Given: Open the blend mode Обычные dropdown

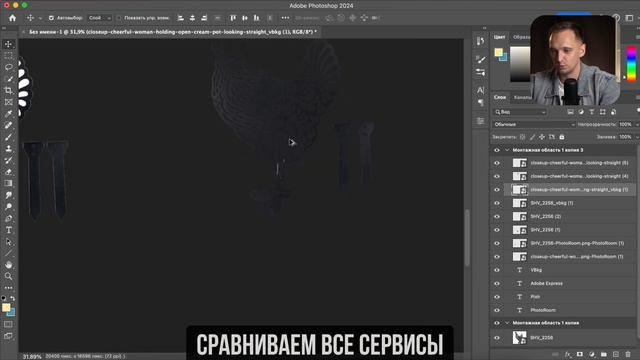Looking at the screenshot, I should [x=534, y=124].
